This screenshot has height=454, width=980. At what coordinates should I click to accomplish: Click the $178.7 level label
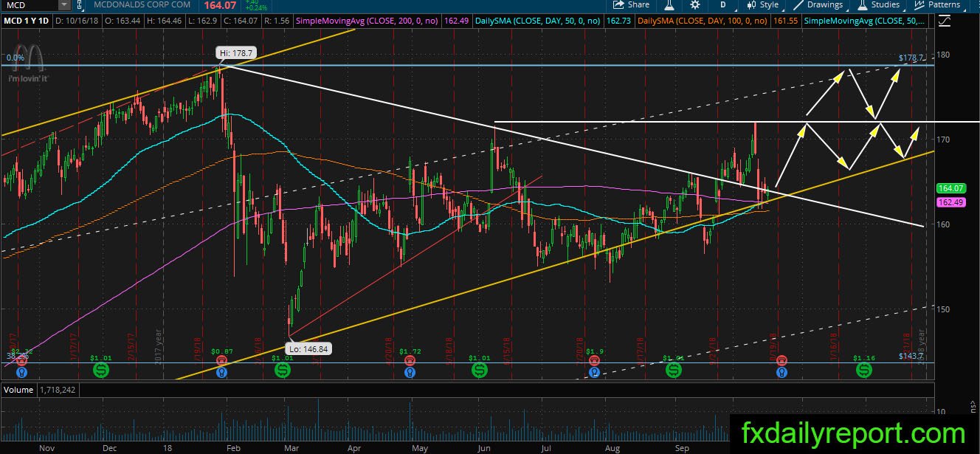[x=911, y=58]
